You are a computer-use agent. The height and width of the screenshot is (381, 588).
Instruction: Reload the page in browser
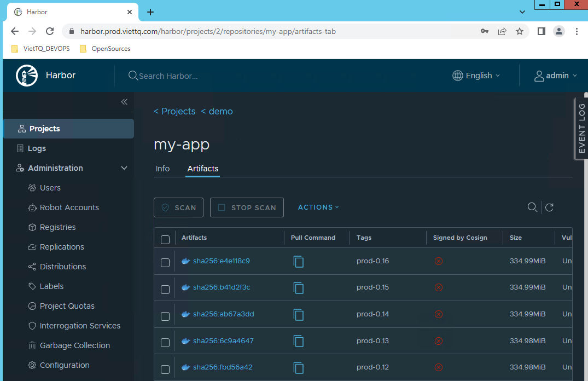(50, 31)
